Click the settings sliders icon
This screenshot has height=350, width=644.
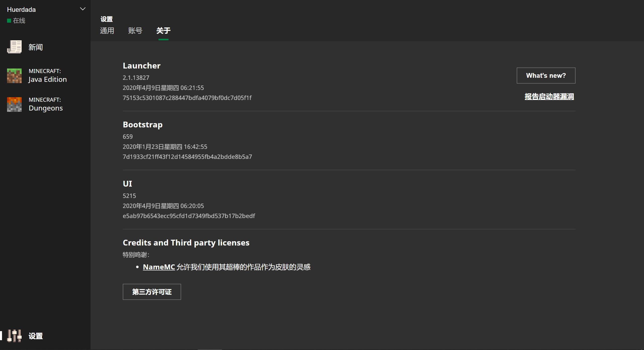pos(14,336)
